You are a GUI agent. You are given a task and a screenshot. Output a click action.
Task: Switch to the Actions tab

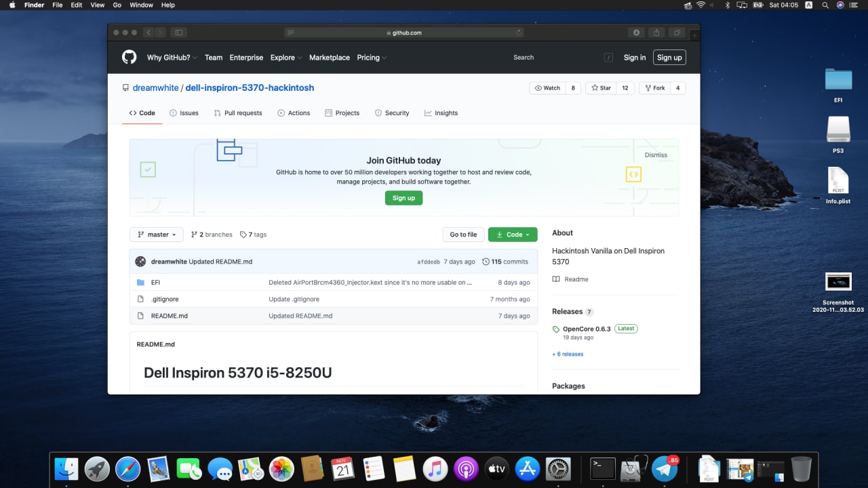[x=294, y=113]
